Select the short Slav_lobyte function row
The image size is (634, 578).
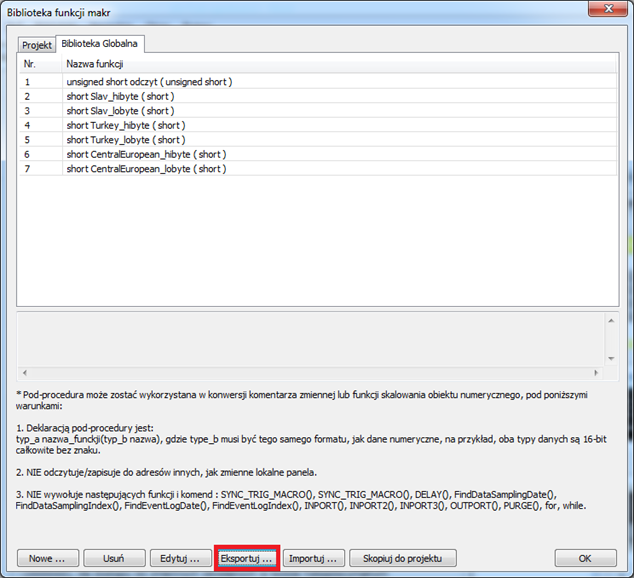(x=318, y=111)
